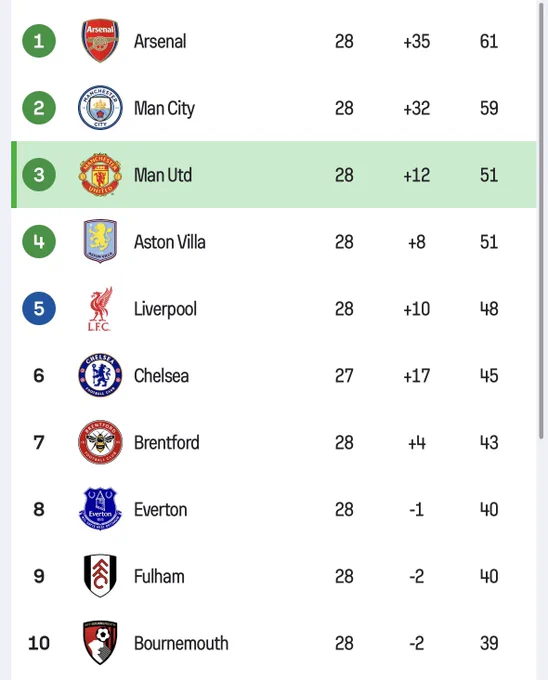
Task: Click the Man City club crest
Action: (x=100, y=108)
